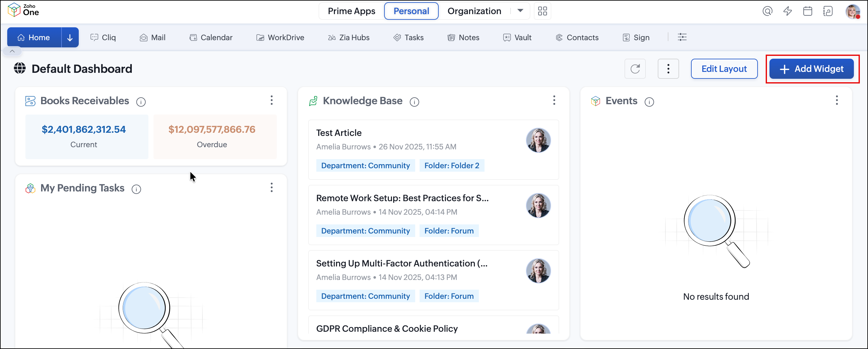The width and height of the screenshot is (868, 349).
Task: Collapse the tab bar with chevron
Action: click(x=12, y=51)
